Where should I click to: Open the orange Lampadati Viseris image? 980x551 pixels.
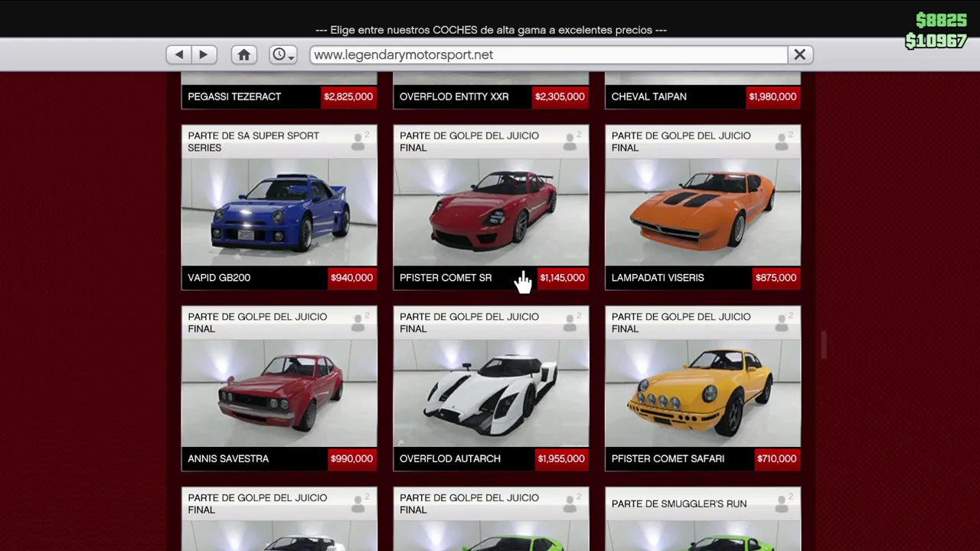pyautogui.click(x=703, y=212)
